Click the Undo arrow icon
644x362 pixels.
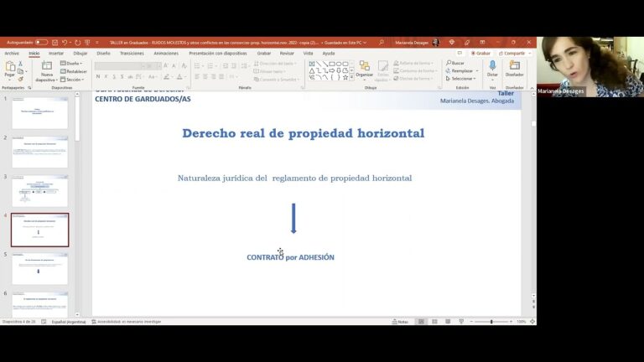[65, 42]
